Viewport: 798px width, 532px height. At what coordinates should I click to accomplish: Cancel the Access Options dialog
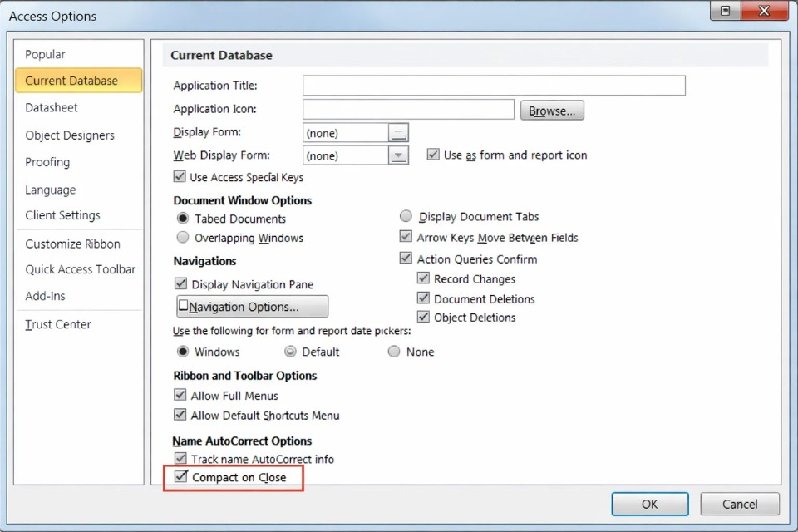[x=739, y=504]
